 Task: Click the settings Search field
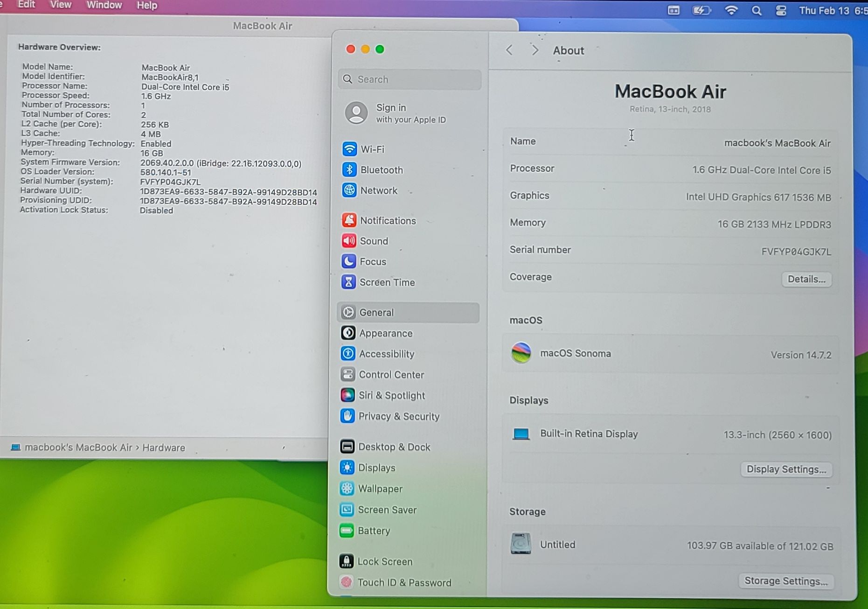410,79
